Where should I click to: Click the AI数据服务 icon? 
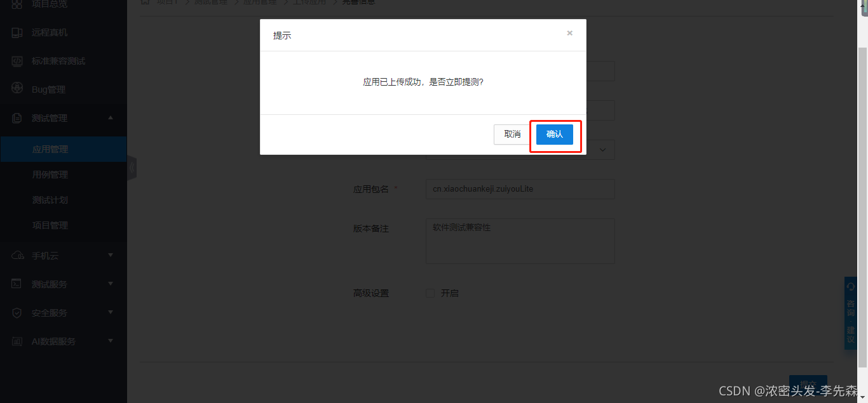coord(18,341)
